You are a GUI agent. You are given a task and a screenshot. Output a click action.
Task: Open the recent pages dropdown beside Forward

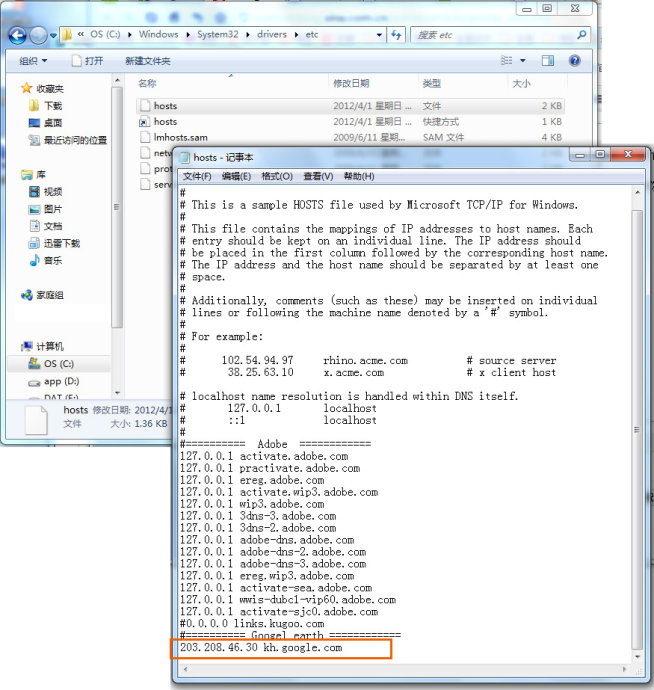53,35
